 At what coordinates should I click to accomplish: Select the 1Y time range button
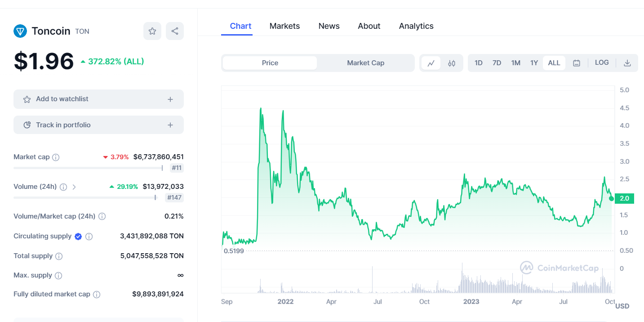(x=534, y=63)
